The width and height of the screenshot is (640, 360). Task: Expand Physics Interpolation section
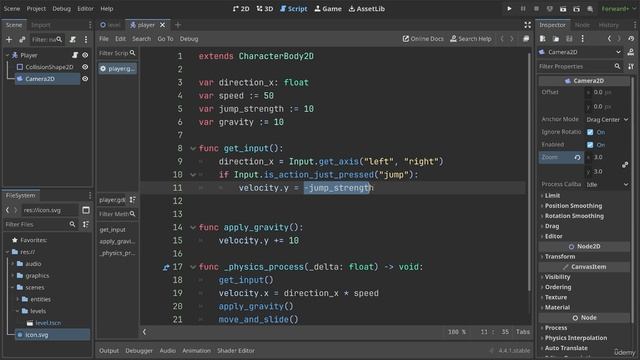[x=576, y=338]
